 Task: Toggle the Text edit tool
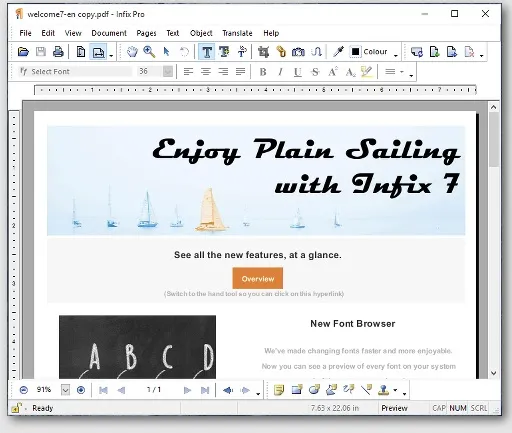coord(207,52)
